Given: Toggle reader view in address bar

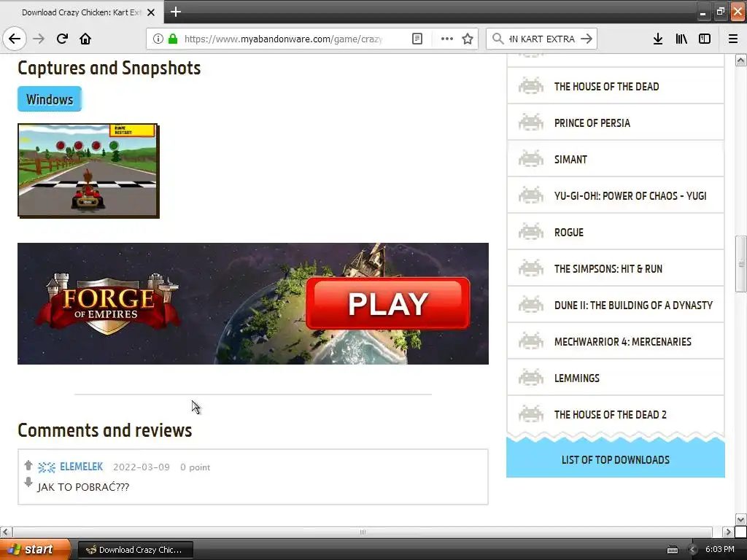Looking at the screenshot, I should coord(417,39).
